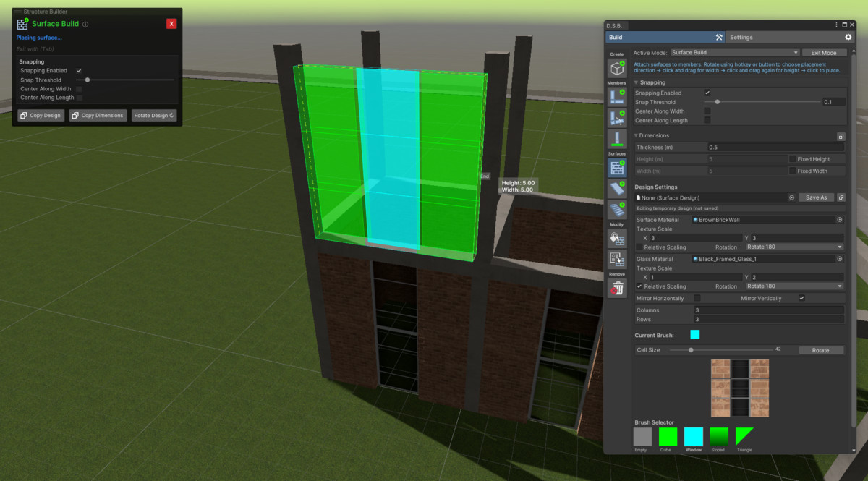Copy dimensions with the Dimensions header icon
Viewport: 868px width, 481px height.
(841, 136)
